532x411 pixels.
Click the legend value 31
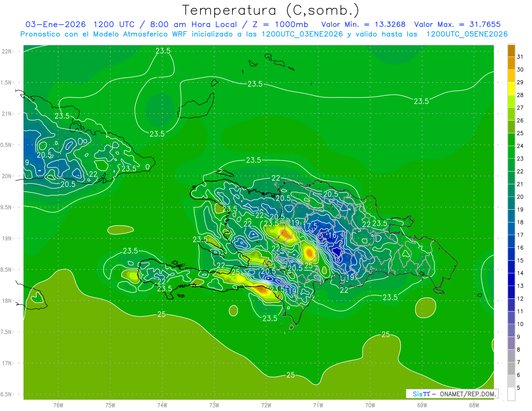tap(520, 57)
